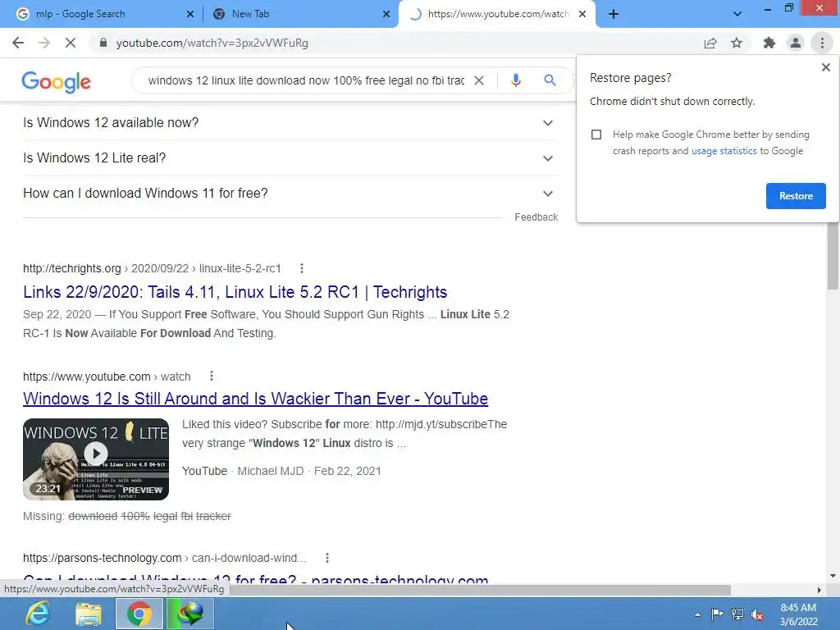840x630 pixels.
Task: Go to the Google logo homepage
Action: click(57, 81)
